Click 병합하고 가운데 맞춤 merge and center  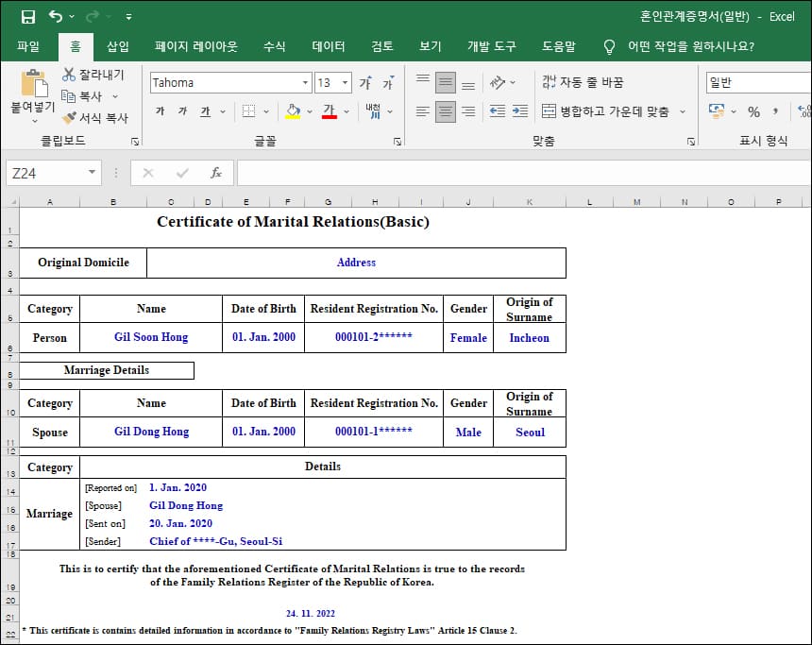(x=605, y=111)
